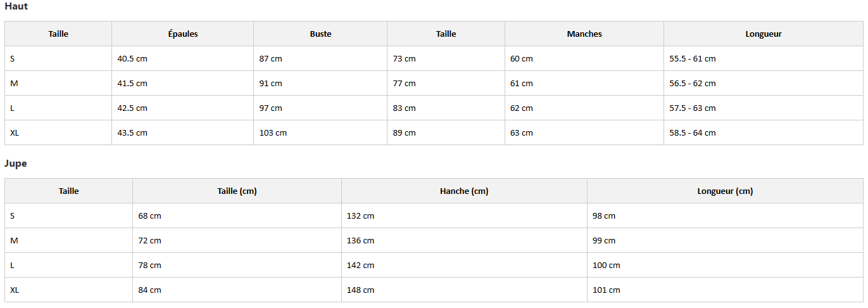The image size is (868, 308).
Task: Select the 63 cm sleeve cell
Action: pyautogui.click(x=522, y=133)
